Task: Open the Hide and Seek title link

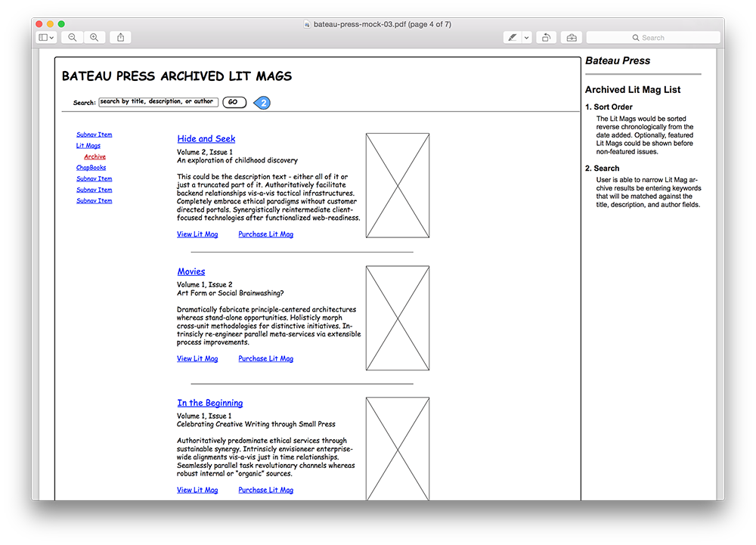Action: pos(206,139)
